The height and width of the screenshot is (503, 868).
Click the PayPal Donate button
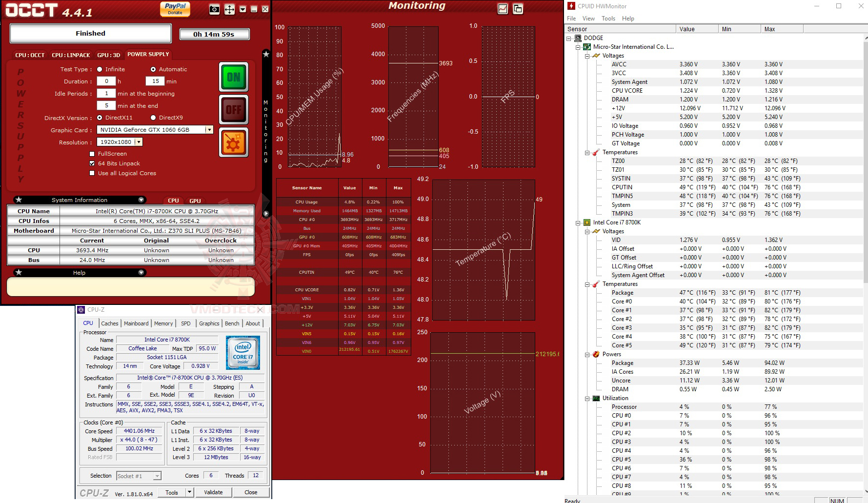coord(175,9)
